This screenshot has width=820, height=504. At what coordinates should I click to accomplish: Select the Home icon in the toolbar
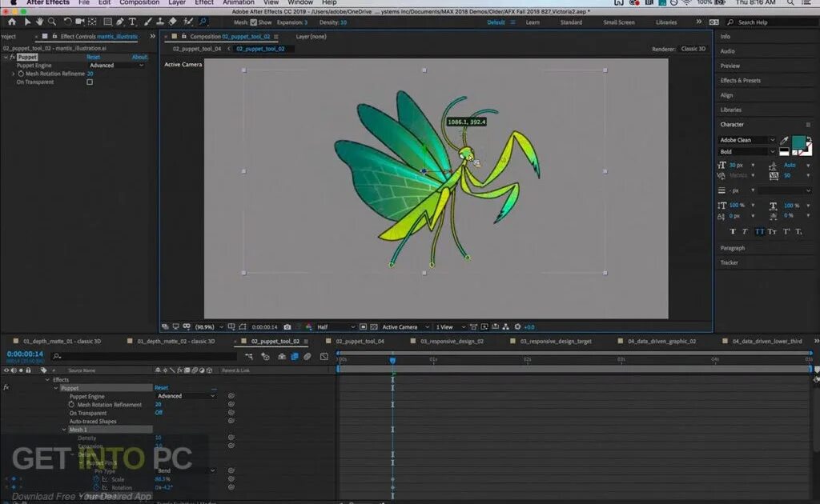[11, 22]
